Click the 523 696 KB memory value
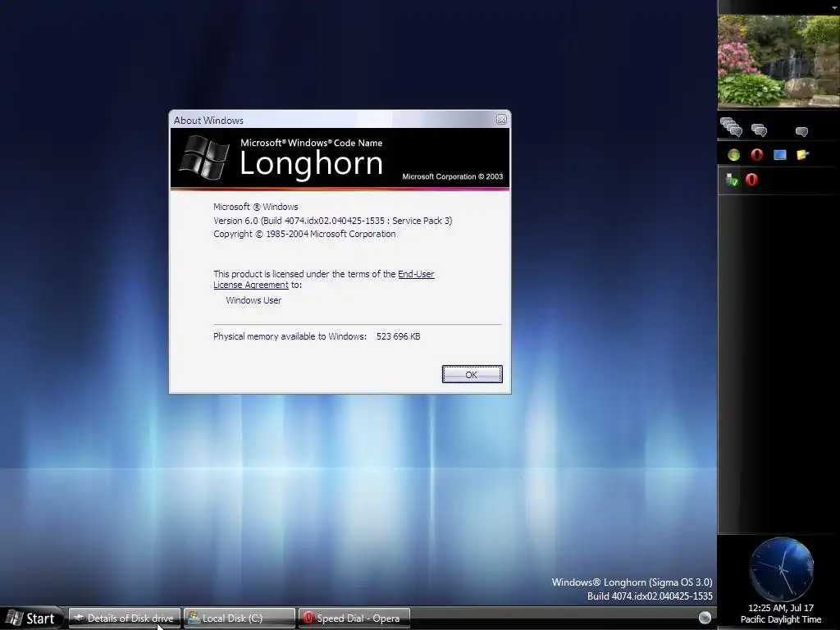Screen dimensions: 840x630 tap(398, 336)
